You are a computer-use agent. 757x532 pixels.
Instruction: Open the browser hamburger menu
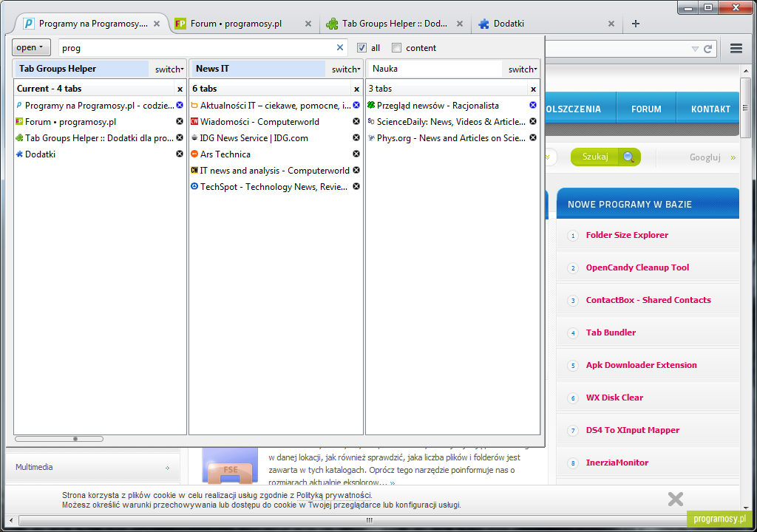[736, 48]
